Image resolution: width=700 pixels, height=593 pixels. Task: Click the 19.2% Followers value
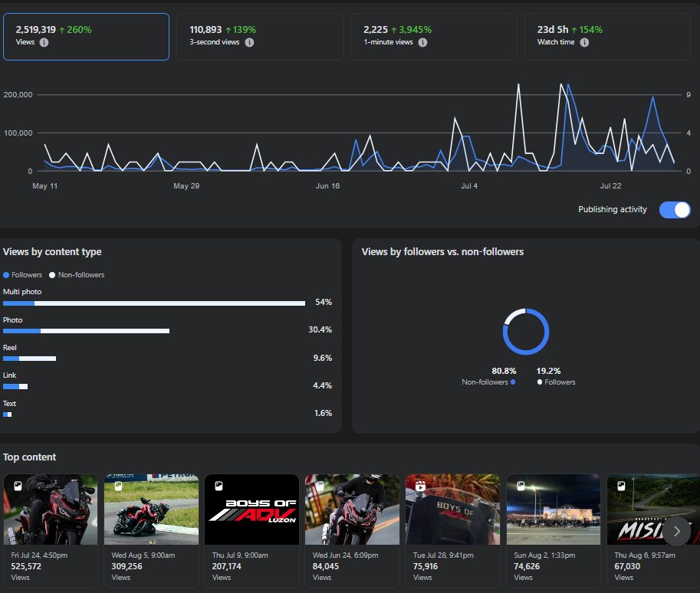pyautogui.click(x=549, y=371)
